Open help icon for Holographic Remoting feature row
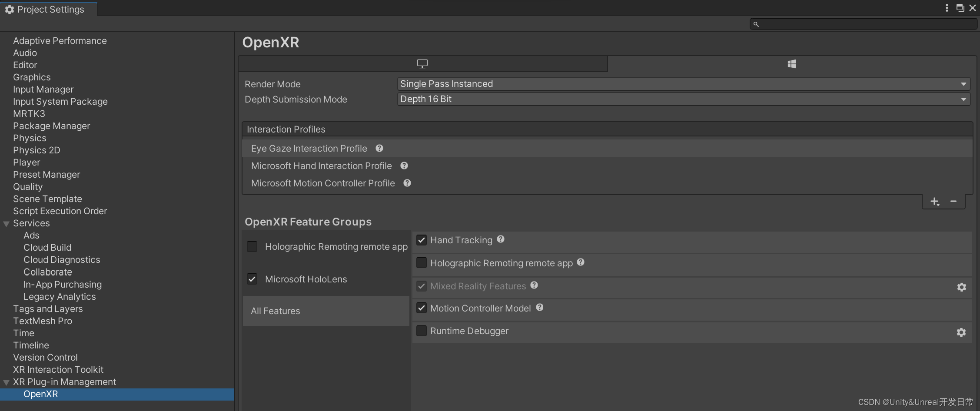Image resolution: width=980 pixels, height=411 pixels. coord(581,262)
